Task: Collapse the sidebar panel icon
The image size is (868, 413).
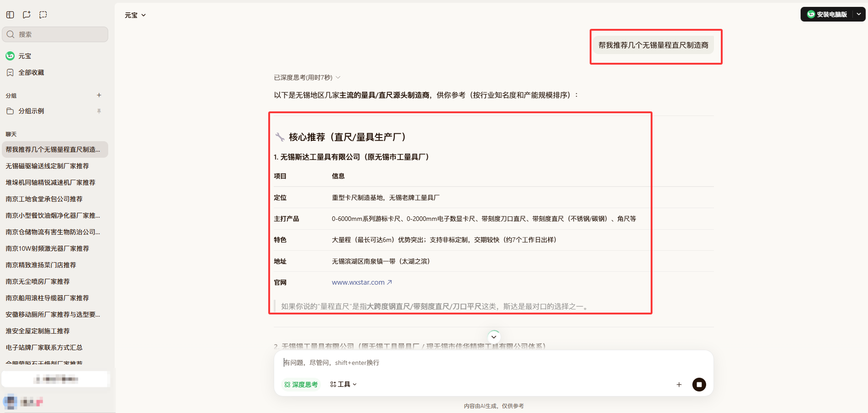Action: (x=10, y=15)
